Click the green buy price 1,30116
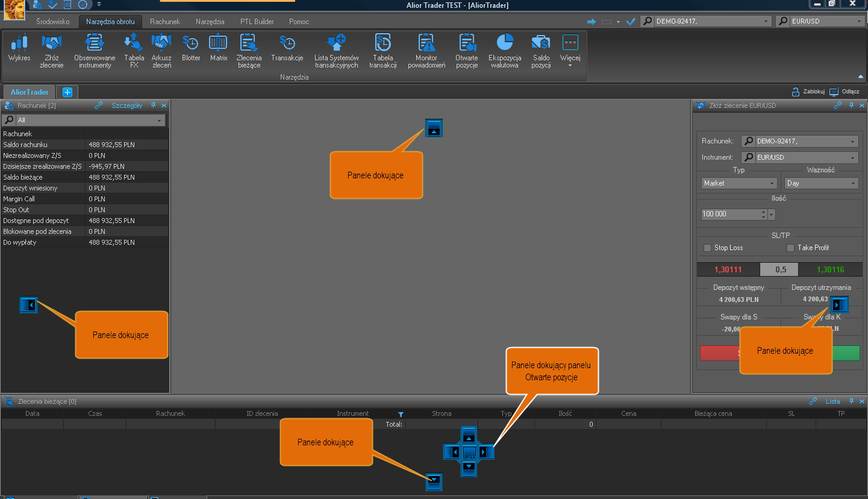 click(x=830, y=270)
